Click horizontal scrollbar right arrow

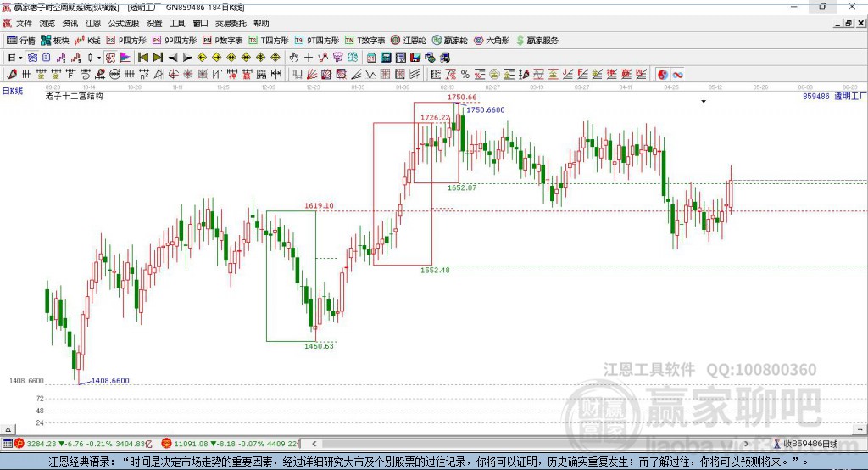tap(746, 444)
